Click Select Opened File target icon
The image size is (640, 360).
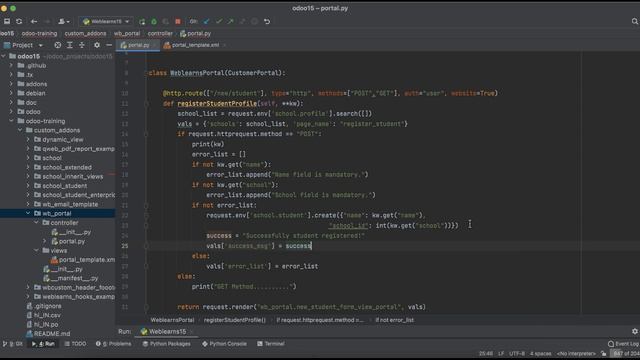(58, 45)
